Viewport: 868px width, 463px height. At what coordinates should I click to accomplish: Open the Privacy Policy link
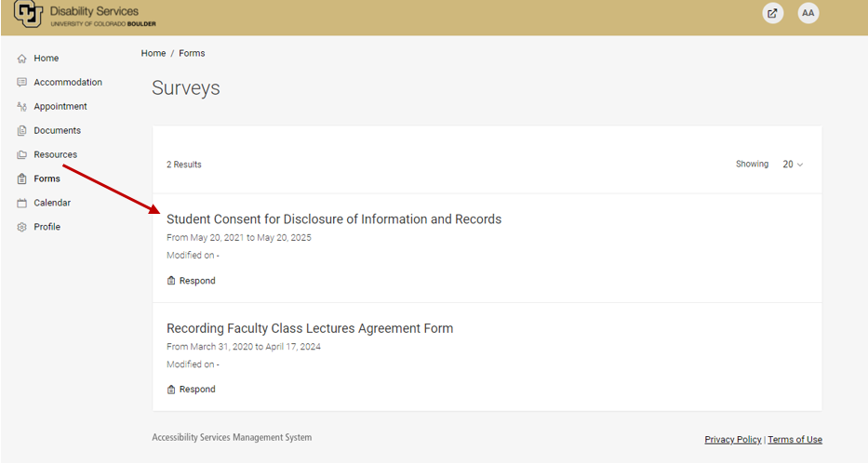pos(733,439)
